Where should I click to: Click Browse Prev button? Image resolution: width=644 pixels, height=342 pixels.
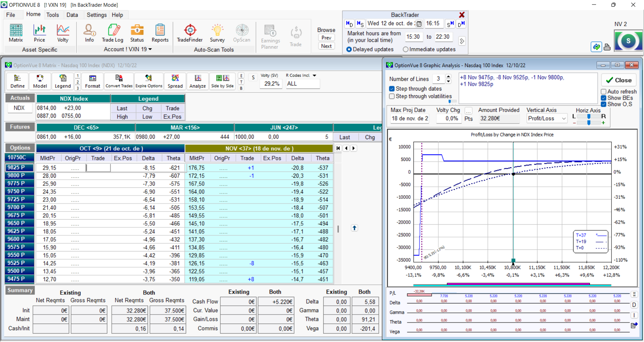[326, 38]
